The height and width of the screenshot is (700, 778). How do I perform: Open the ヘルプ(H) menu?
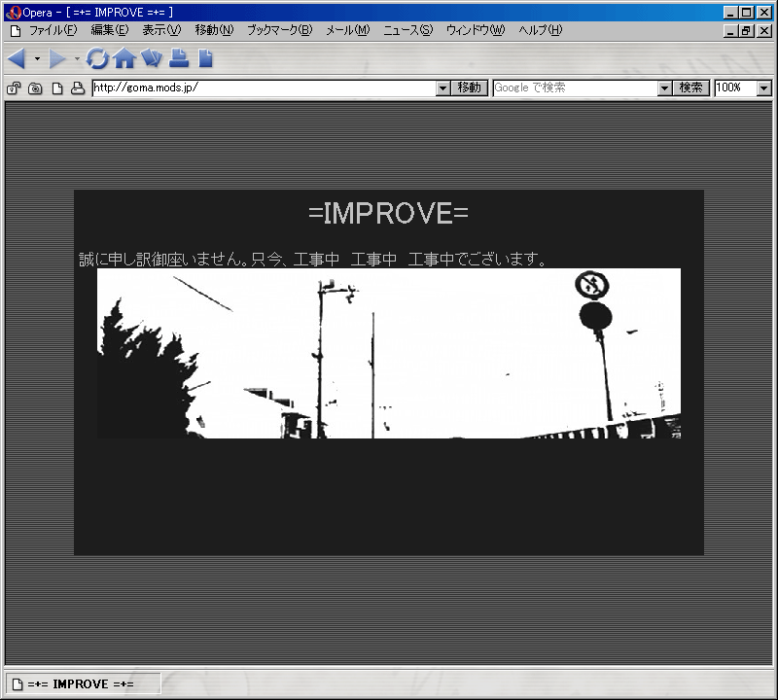541,30
